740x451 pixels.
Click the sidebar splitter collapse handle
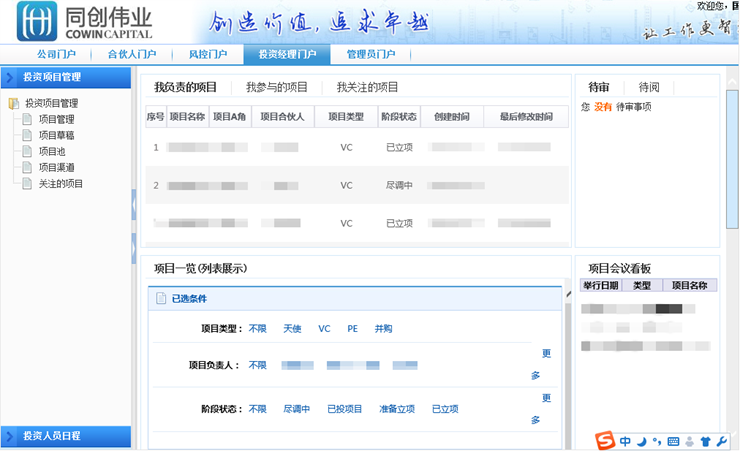[x=135, y=205]
